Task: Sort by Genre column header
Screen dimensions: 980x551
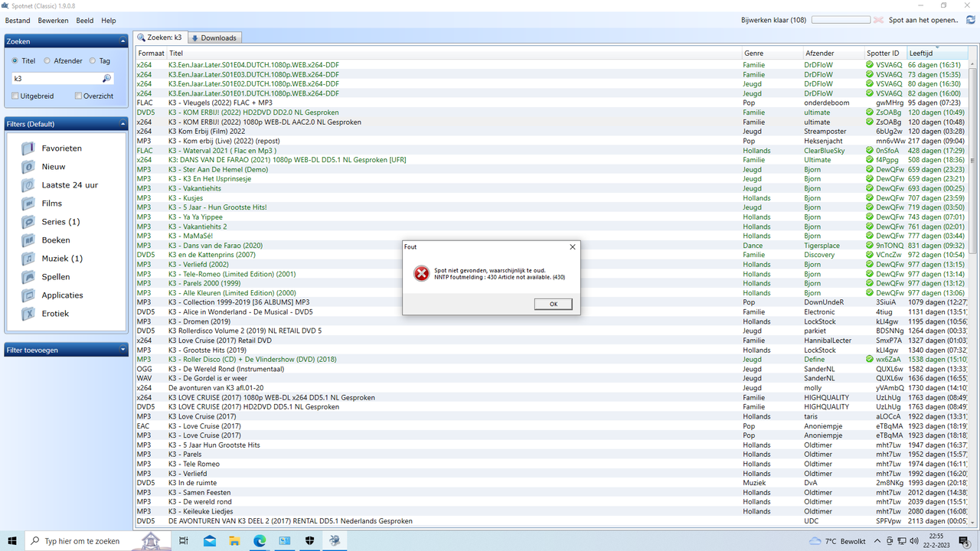Action: (x=772, y=54)
